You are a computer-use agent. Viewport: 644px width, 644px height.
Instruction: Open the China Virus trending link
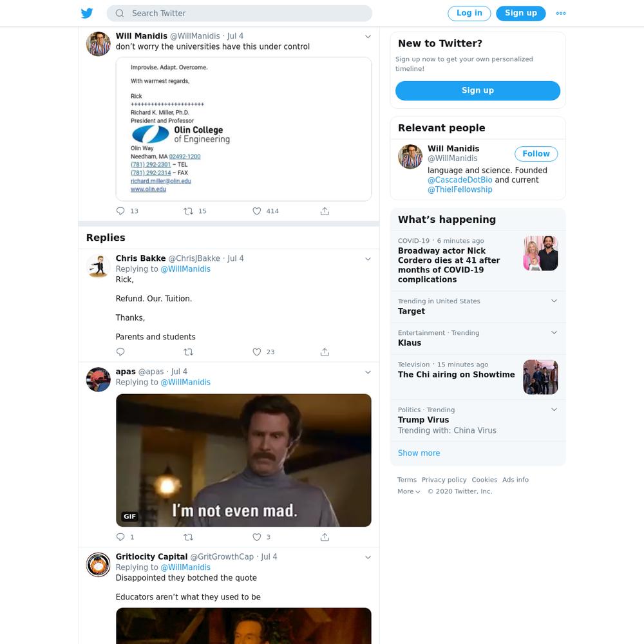[x=475, y=430]
